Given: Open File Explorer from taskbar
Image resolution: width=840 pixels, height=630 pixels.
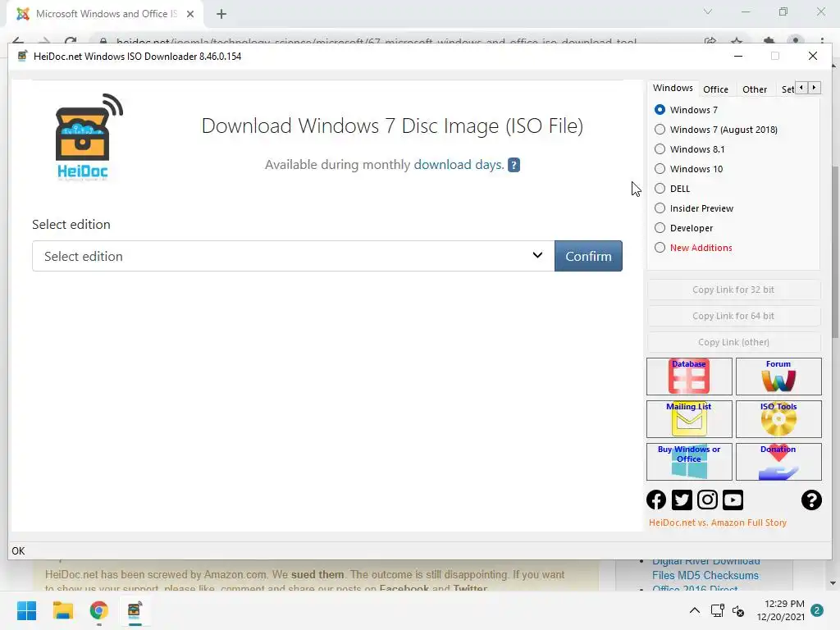Looking at the screenshot, I should click(x=62, y=610).
